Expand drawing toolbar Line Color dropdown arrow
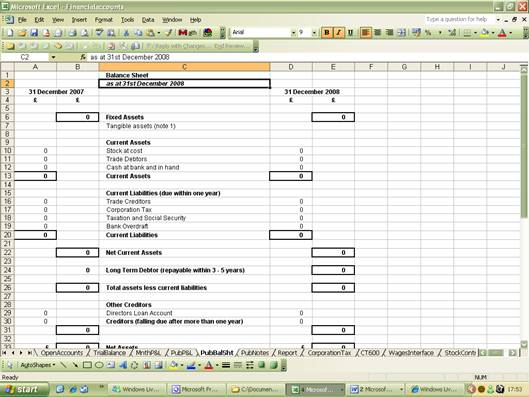 (199, 365)
